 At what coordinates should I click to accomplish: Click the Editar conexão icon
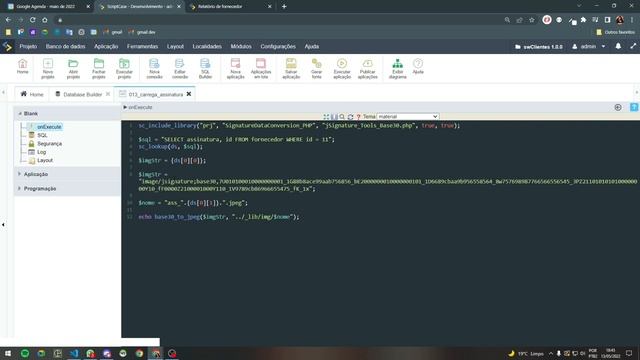coord(180,68)
